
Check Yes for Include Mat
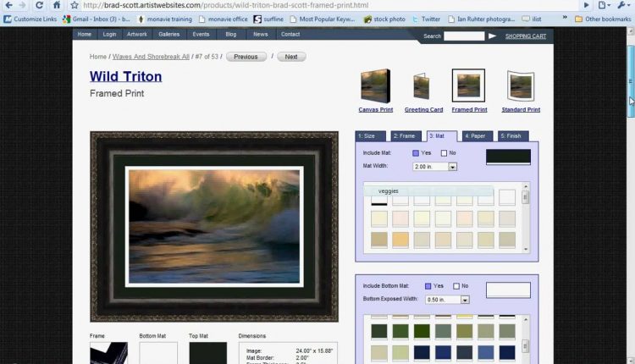416,153
